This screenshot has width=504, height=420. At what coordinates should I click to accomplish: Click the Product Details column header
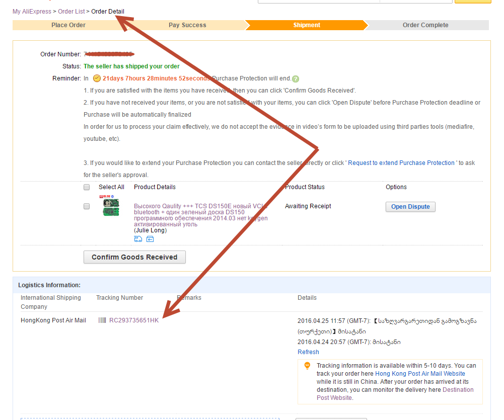coord(155,187)
